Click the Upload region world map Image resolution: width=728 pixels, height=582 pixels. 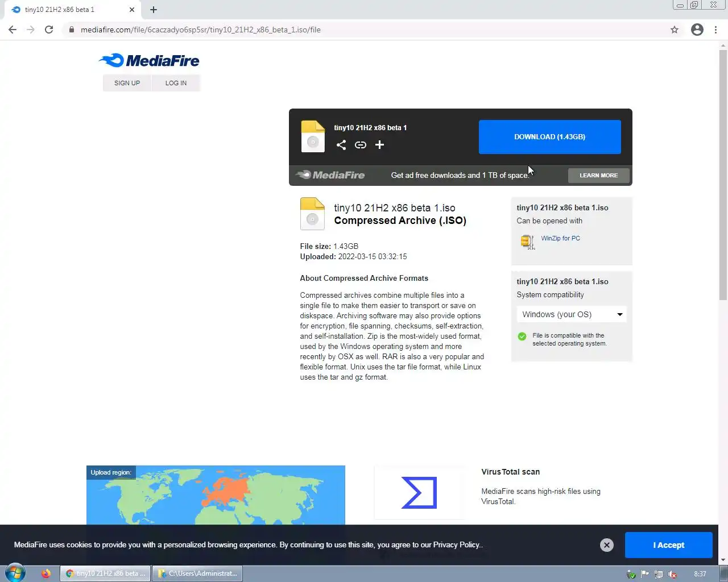216,495
